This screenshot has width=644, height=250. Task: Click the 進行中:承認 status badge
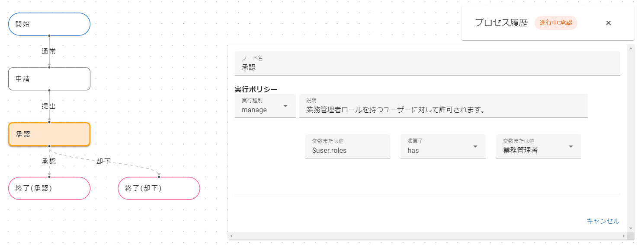click(x=556, y=23)
